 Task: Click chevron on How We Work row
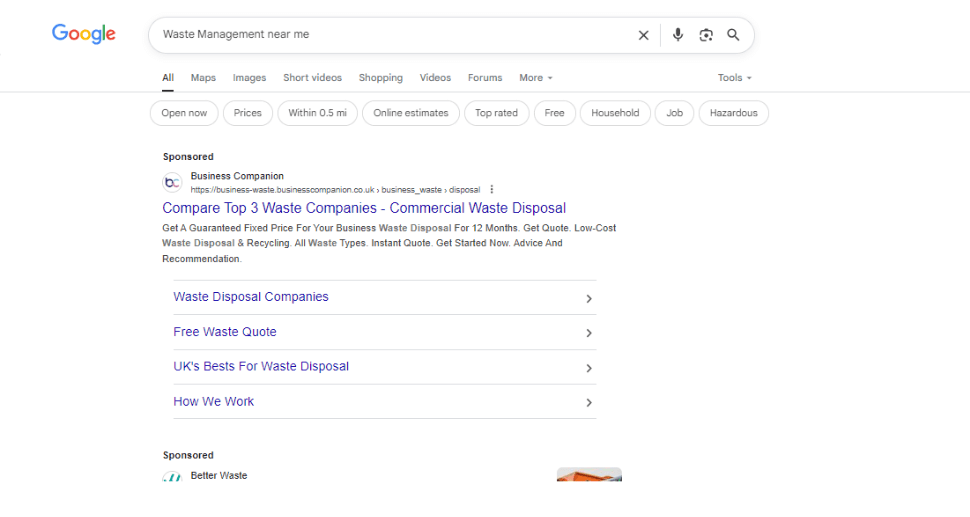click(589, 403)
